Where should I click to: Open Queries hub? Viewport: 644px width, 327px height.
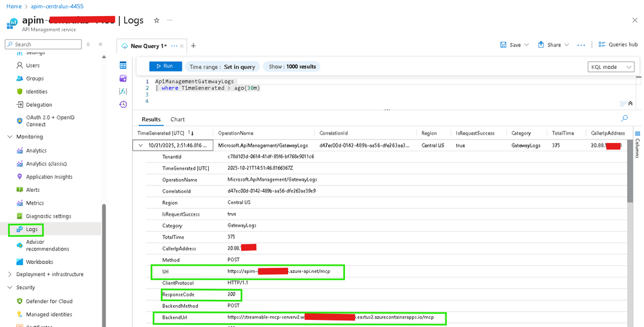pyautogui.click(x=618, y=44)
